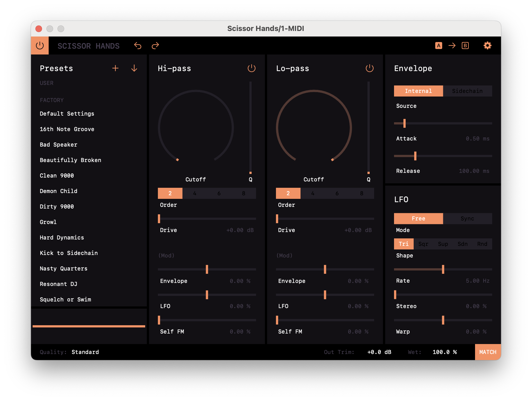Select the B snapshot slot
The height and width of the screenshot is (401, 532).
click(x=465, y=46)
